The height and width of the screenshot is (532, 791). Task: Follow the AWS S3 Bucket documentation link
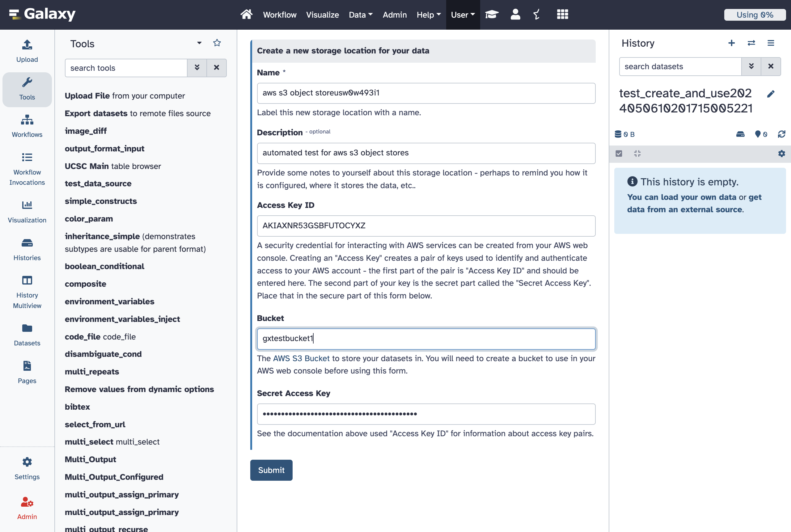tap(301, 358)
